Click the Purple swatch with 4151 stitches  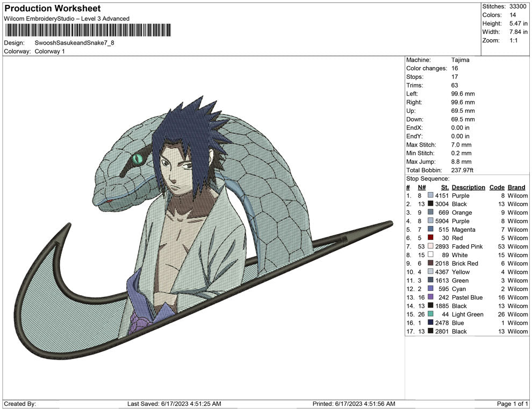(430, 195)
